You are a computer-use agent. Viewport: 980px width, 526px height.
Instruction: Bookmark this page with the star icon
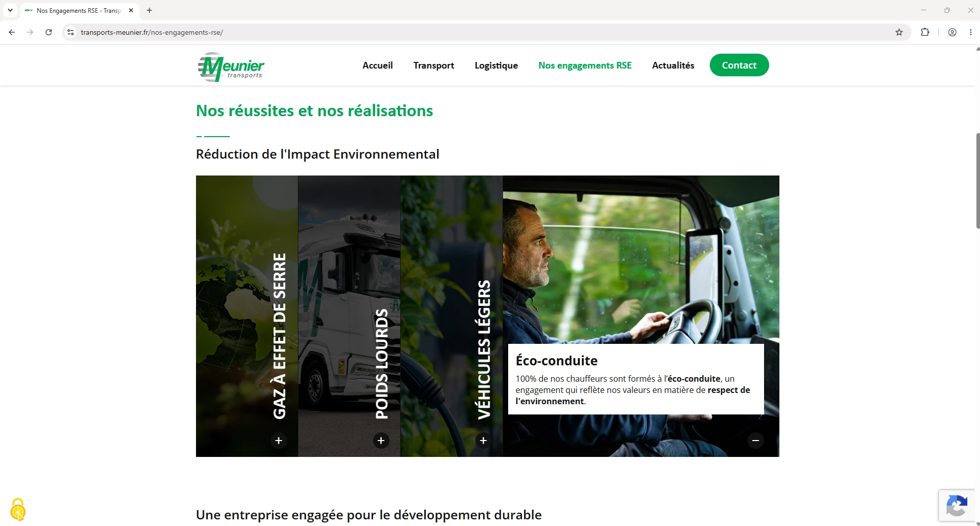899,32
